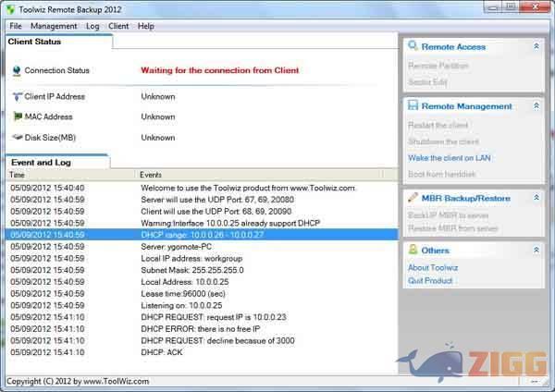Select the 'Local IP address: workgroup' row
This screenshot has width=555, height=392.
[x=202, y=258]
